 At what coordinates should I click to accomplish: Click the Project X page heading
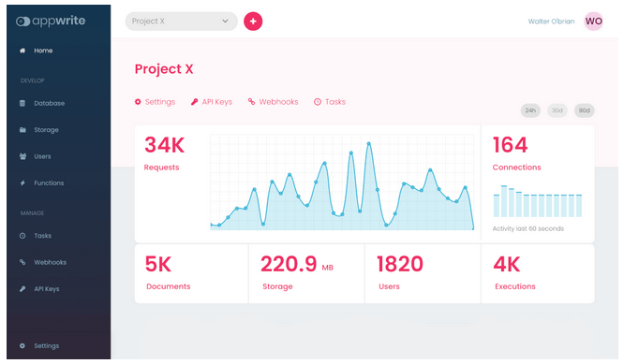164,69
